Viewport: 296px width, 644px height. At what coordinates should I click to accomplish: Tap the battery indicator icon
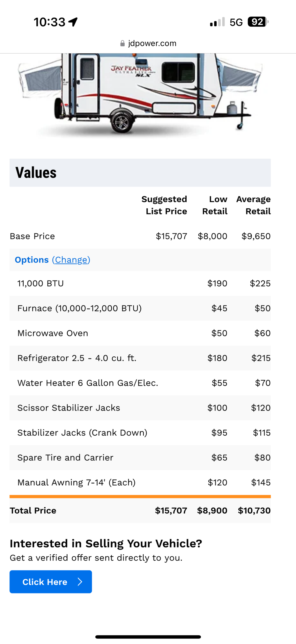(x=258, y=22)
